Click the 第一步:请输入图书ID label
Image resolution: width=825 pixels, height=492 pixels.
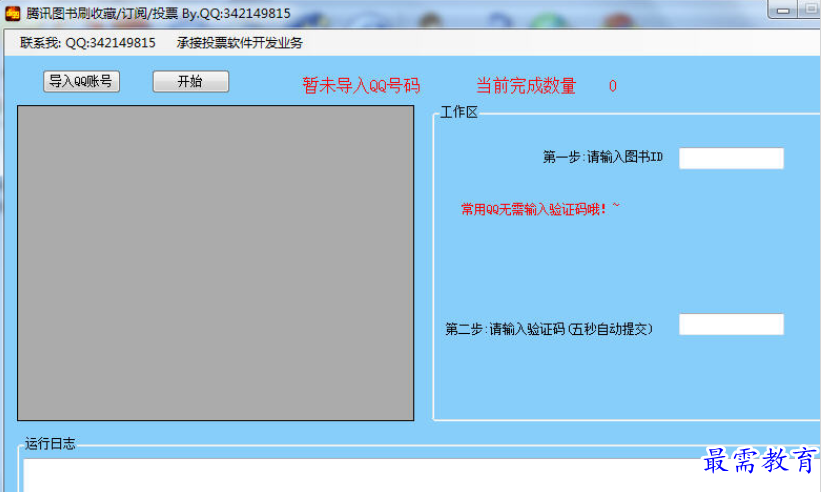click(603, 157)
